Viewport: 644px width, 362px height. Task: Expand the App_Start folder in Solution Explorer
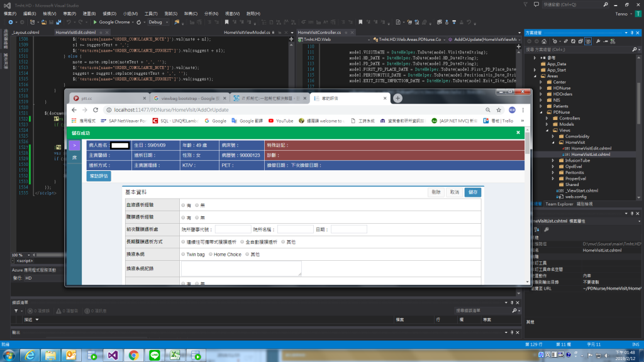point(535,70)
